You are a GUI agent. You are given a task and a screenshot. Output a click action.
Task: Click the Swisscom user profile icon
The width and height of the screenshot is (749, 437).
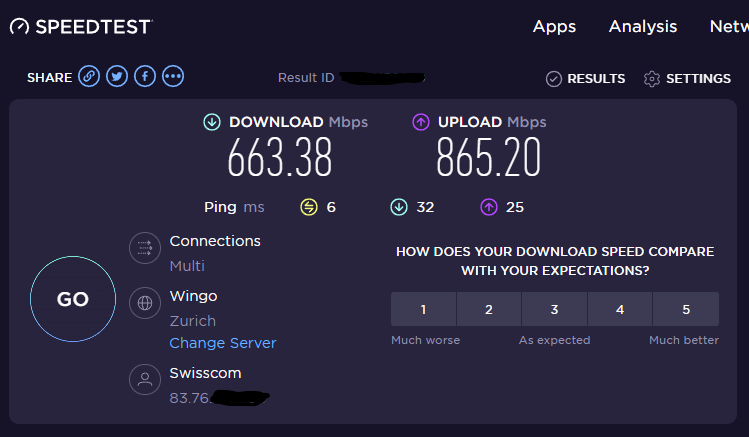point(145,380)
